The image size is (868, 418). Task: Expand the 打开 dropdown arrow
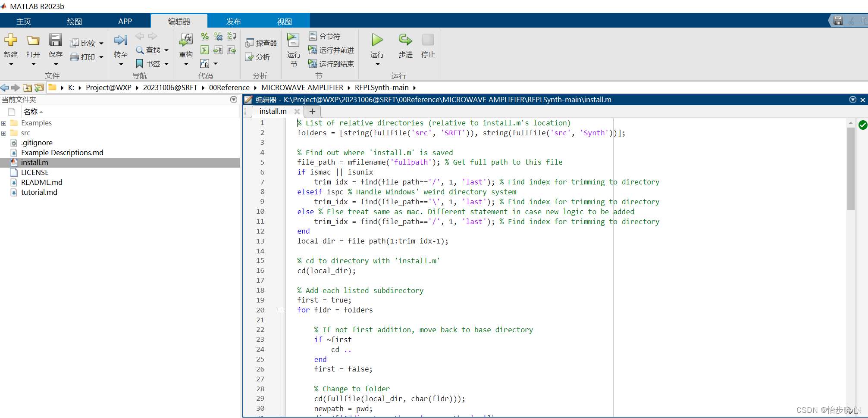[x=33, y=64]
